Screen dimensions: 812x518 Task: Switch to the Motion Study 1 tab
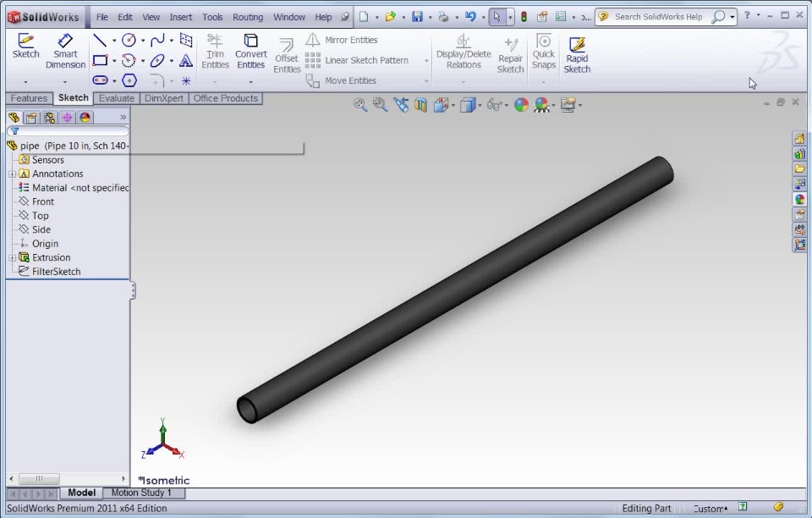click(x=141, y=493)
